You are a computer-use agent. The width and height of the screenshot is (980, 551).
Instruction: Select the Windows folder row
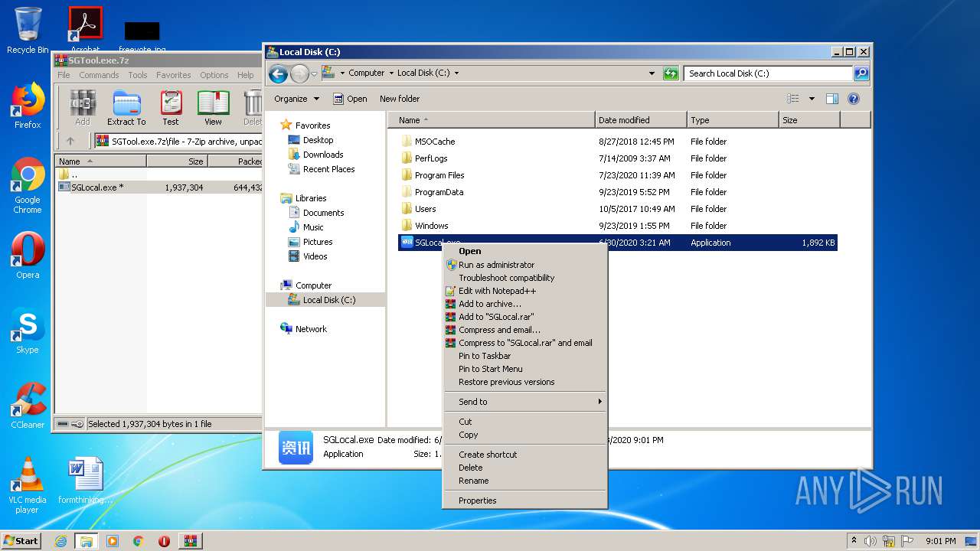[618, 226]
